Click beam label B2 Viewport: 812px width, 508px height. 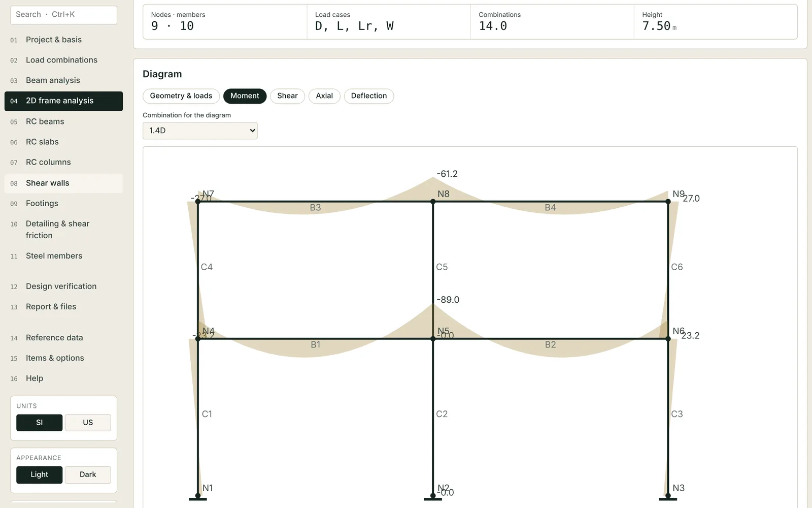(550, 345)
